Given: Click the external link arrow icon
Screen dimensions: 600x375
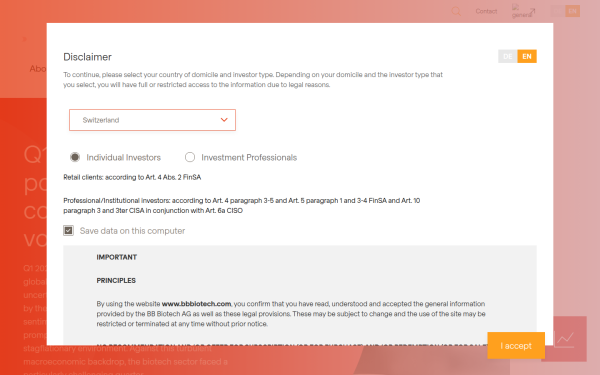Looking at the screenshot, I should click(532, 12).
